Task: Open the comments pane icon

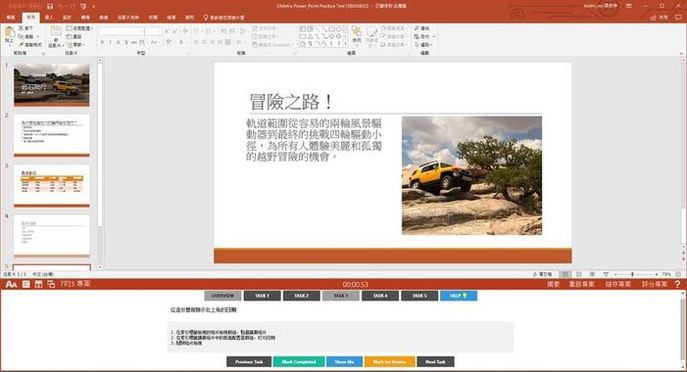Action: (x=679, y=17)
